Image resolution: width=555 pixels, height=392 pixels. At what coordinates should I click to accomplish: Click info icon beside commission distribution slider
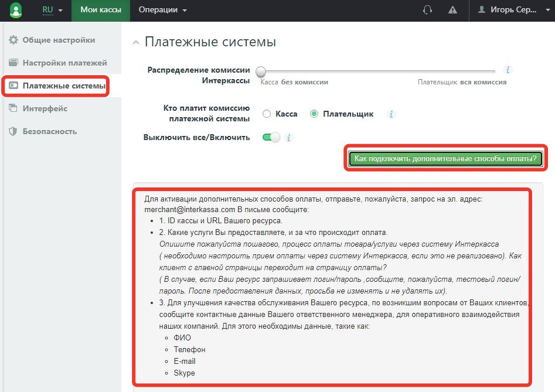pyautogui.click(x=508, y=70)
